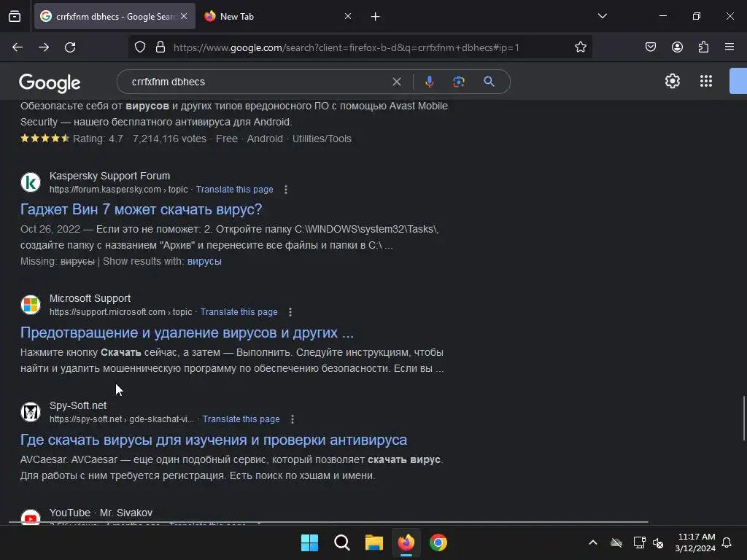Screen dimensions: 747x560
Task: Click the Microsoft Support favicon
Action: coord(31,305)
